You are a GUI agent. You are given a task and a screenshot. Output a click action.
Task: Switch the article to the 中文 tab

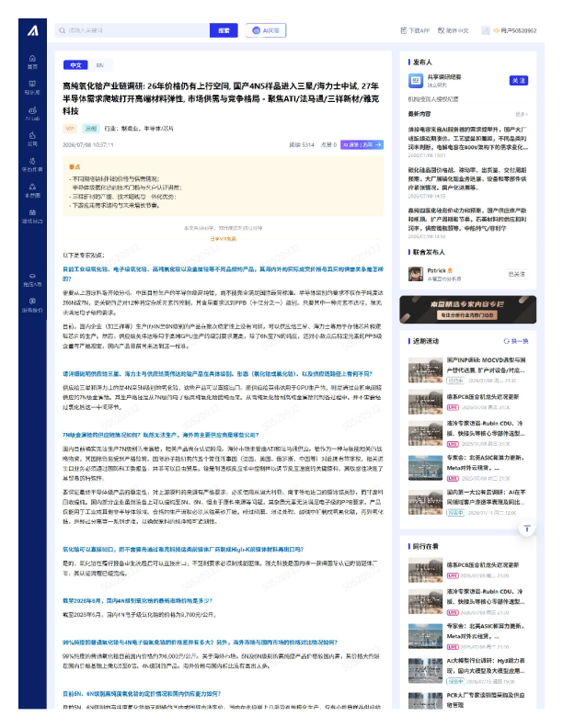tap(75, 65)
